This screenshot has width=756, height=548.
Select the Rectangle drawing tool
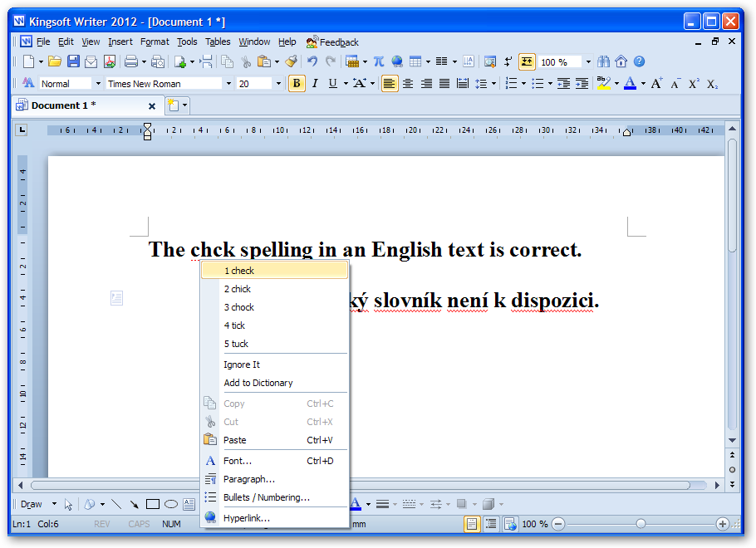pos(152,505)
